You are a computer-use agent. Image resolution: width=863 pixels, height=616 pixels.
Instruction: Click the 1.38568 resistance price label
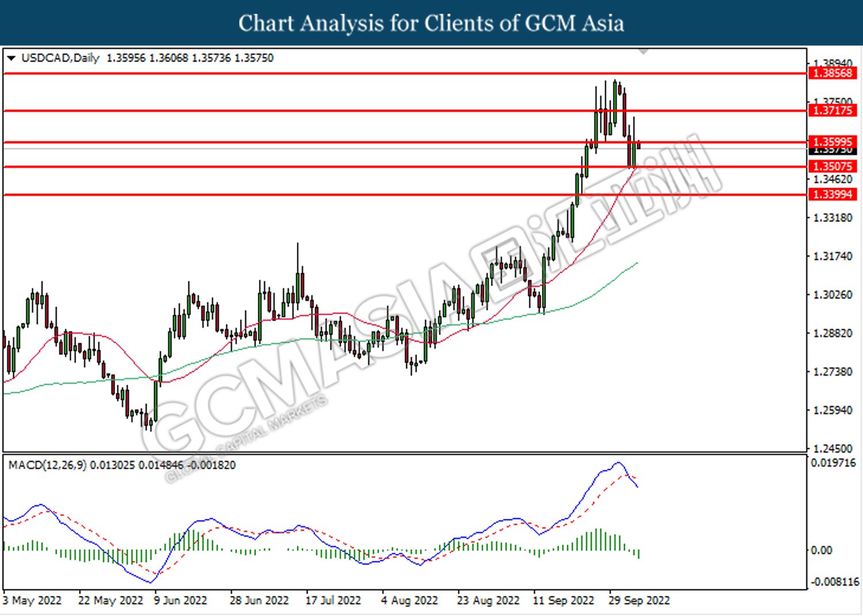point(833,73)
